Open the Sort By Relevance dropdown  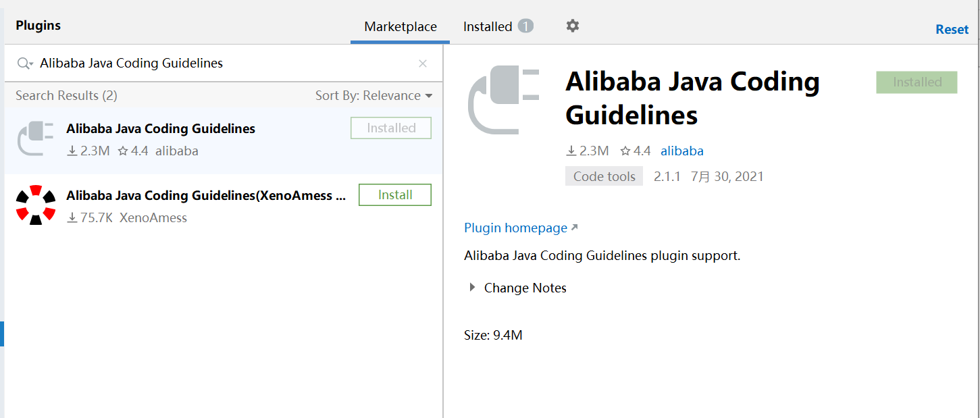[373, 96]
